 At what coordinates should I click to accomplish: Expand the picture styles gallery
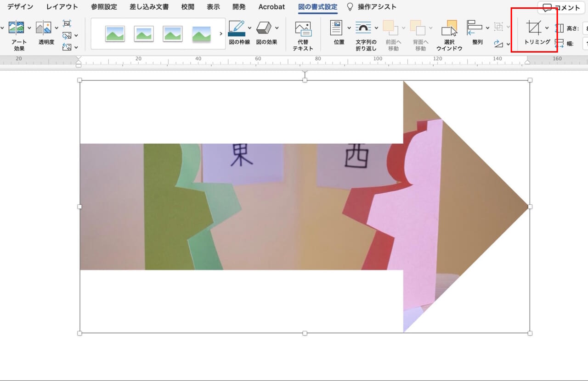point(221,34)
